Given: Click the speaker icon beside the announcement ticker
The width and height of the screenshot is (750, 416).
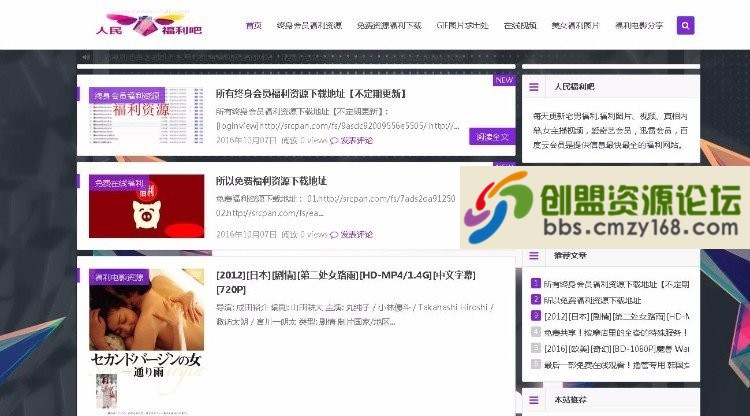Looking at the screenshot, I should tap(86, 57).
